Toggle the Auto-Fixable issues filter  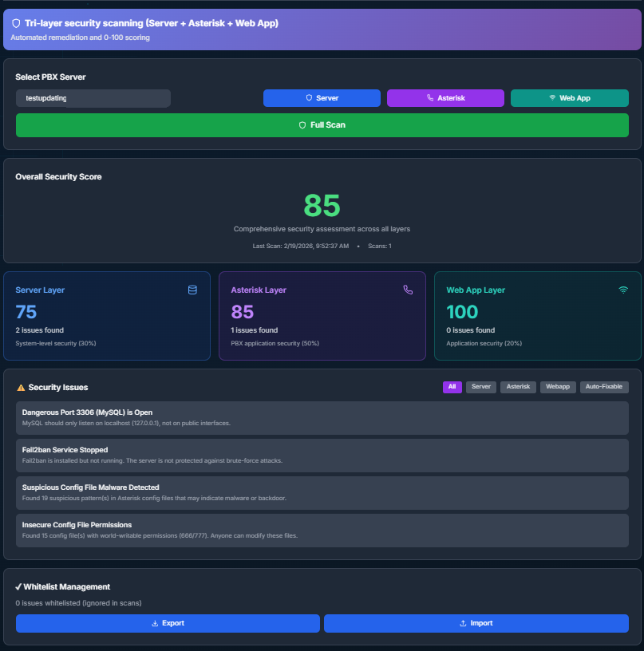coord(604,387)
